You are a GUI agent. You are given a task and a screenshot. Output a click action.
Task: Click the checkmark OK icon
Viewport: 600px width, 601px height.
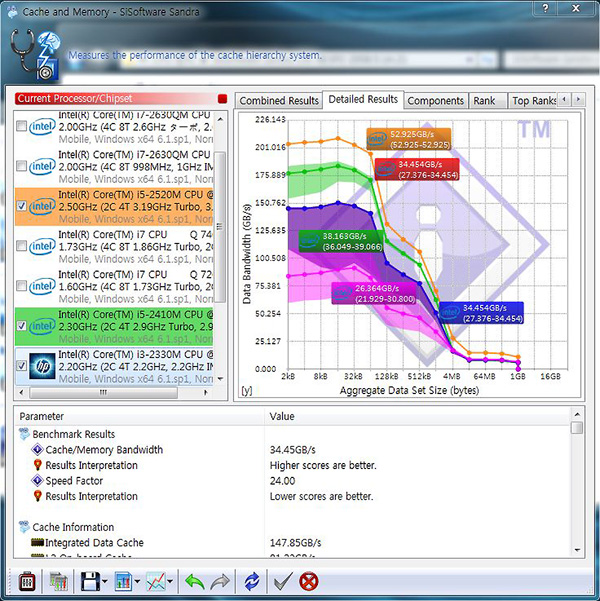click(x=283, y=581)
